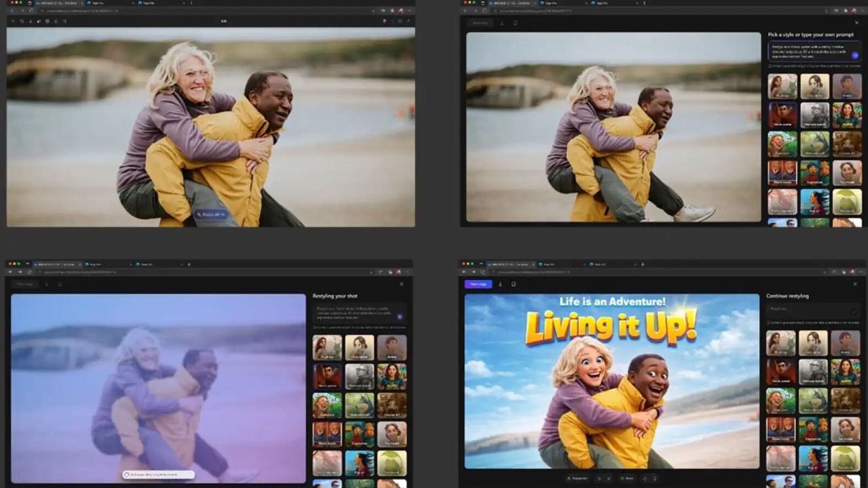Toggle the checkbox under the top-right prompt box
This screenshot has height=488, width=868.
click(770, 66)
